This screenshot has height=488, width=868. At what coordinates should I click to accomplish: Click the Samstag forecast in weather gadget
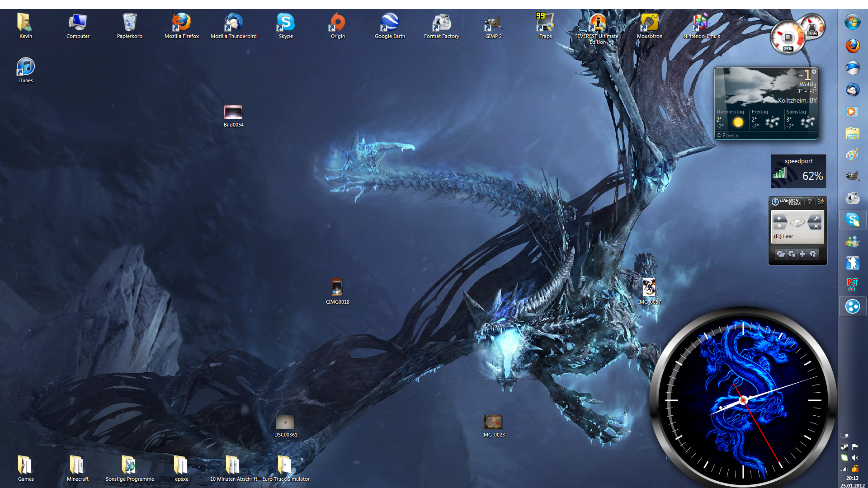(x=801, y=119)
